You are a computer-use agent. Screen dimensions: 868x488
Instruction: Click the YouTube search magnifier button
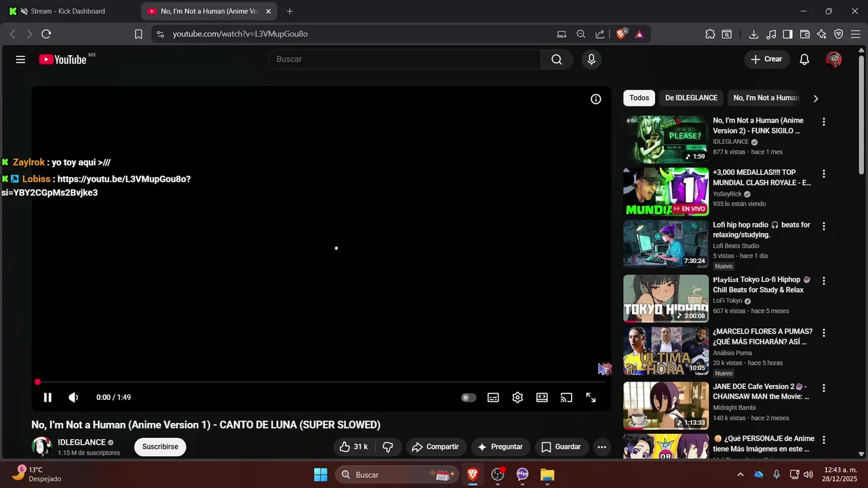click(x=557, y=60)
